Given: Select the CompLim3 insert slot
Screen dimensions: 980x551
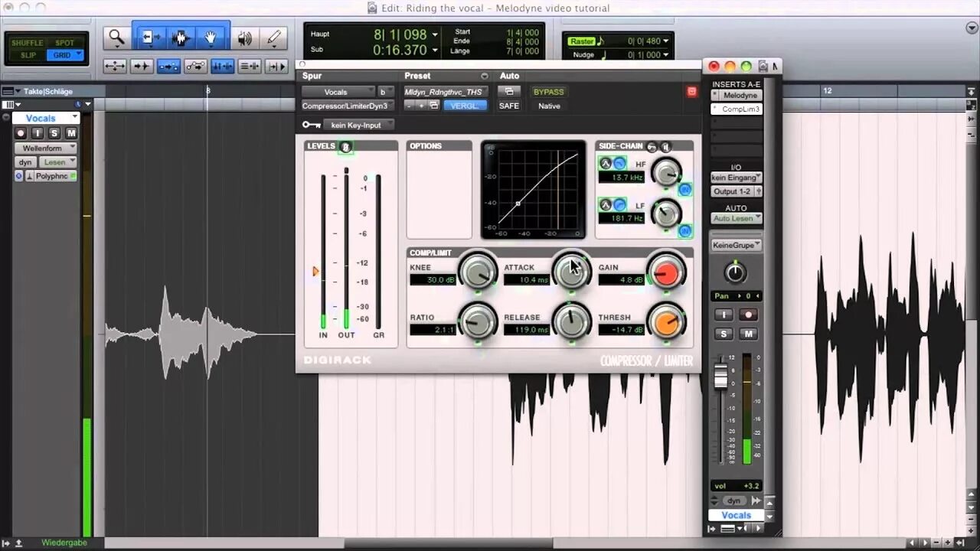Looking at the screenshot, I should coord(737,109).
